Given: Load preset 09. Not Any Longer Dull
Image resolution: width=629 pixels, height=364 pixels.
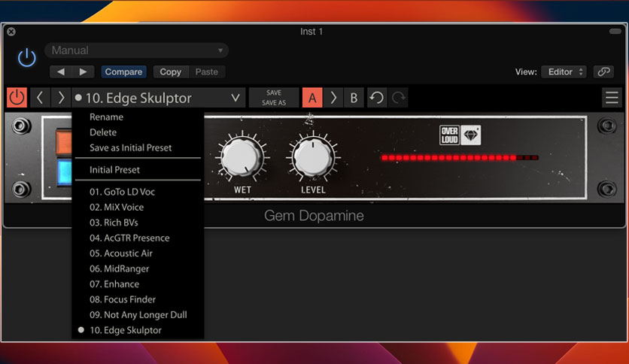Looking at the screenshot, I should click(138, 315).
